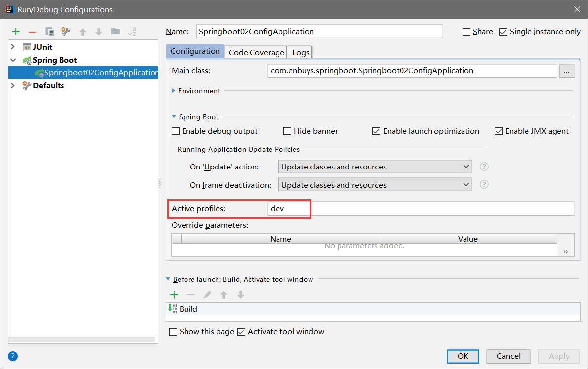Image resolution: width=588 pixels, height=369 pixels.
Task: Toggle the Enable JMX agent checkbox
Action: [499, 131]
